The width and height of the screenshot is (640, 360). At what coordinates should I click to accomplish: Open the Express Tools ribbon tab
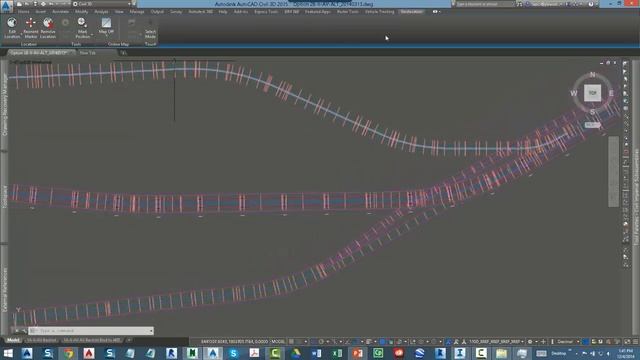coord(266,12)
